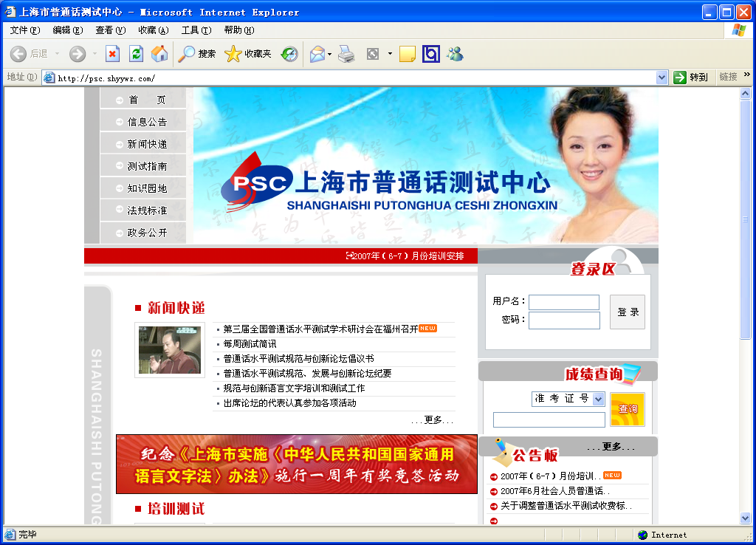Click the Print toolbar icon
Image resolution: width=756 pixels, height=545 pixels.
click(346, 54)
